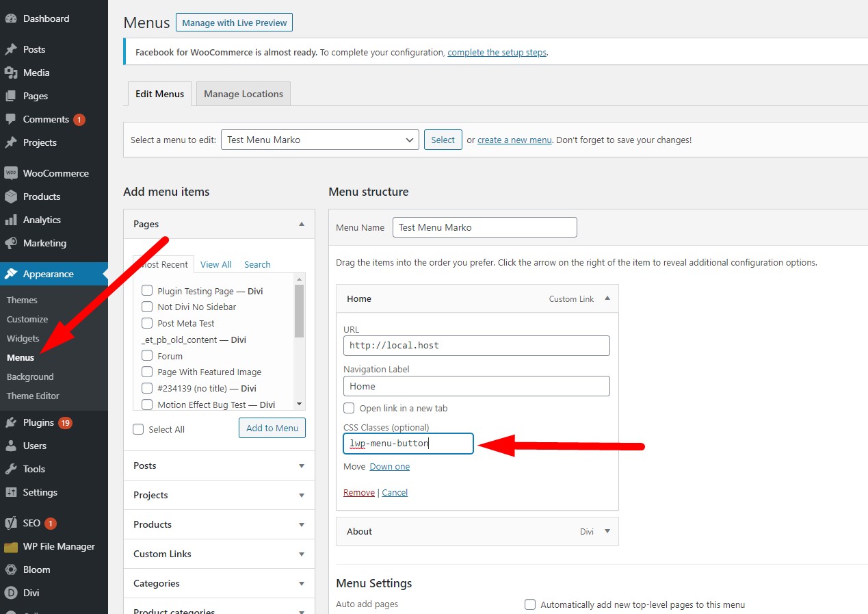
Task: Expand the Categories panel
Action: click(302, 583)
